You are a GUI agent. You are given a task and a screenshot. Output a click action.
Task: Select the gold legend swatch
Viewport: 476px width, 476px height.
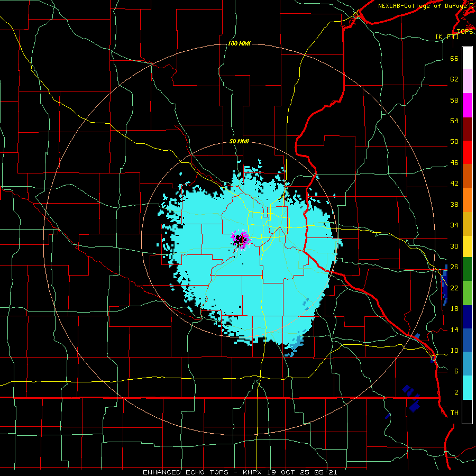point(467,224)
